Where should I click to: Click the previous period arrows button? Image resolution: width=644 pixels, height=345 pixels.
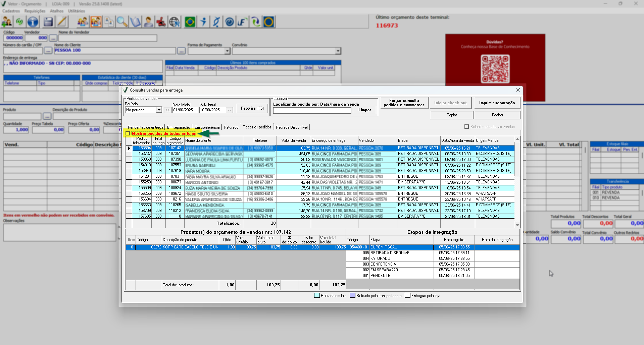point(167,110)
